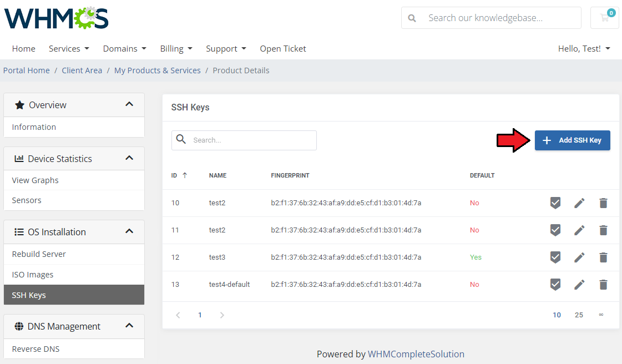Delete SSH key with ID 10
The height and width of the screenshot is (364, 622).
click(x=603, y=203)
